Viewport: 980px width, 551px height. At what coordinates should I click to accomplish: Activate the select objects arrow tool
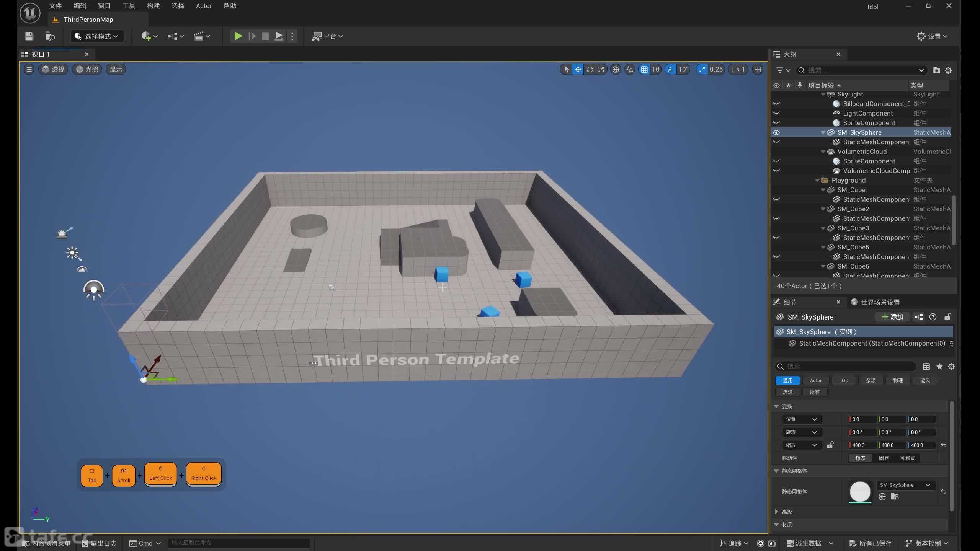[566, 69]
